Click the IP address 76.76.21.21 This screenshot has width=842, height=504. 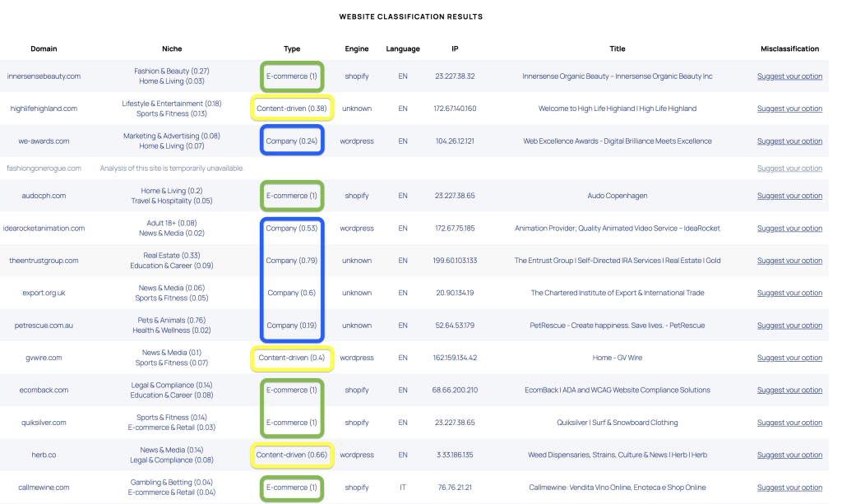[455, 488]
